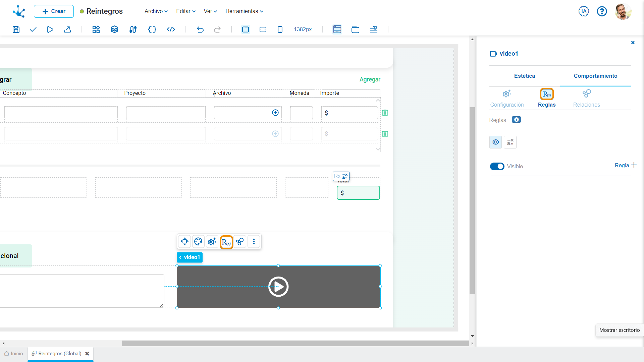Open the Relaciones sub-tab
This screenshot has height=362, width=644.
click(x=587, y=99)
